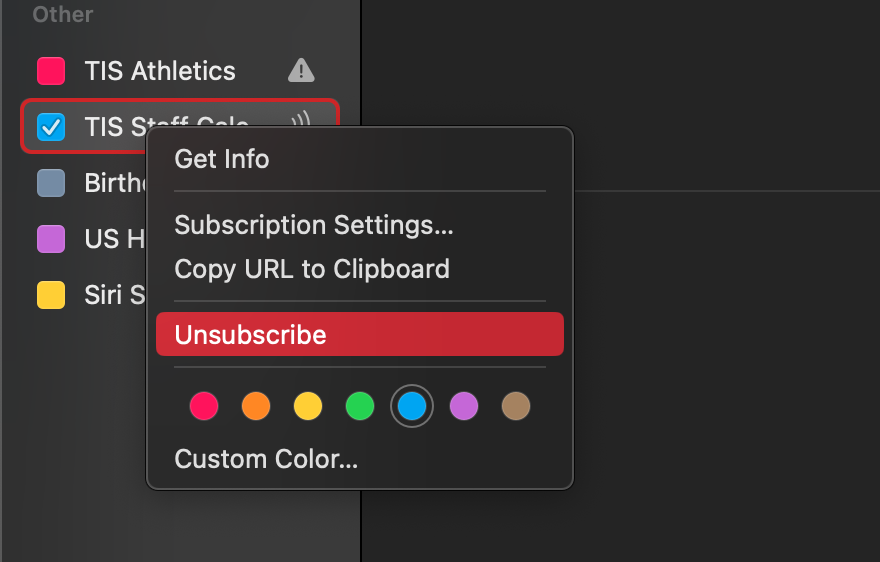This screenshot has width=880, height=562.
Task: Pick the yellow color swatch
Action: [x=308, y=406]
